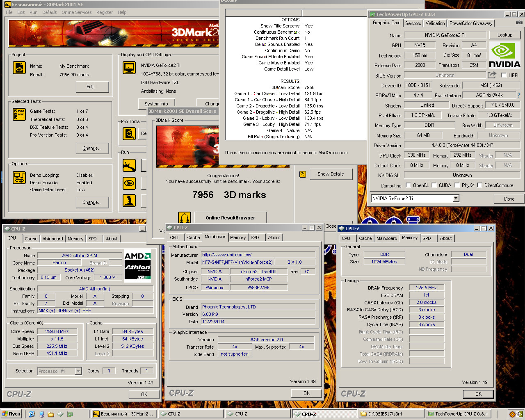Click the 3DMark2001 SE title bar icon

click(7, 5)
